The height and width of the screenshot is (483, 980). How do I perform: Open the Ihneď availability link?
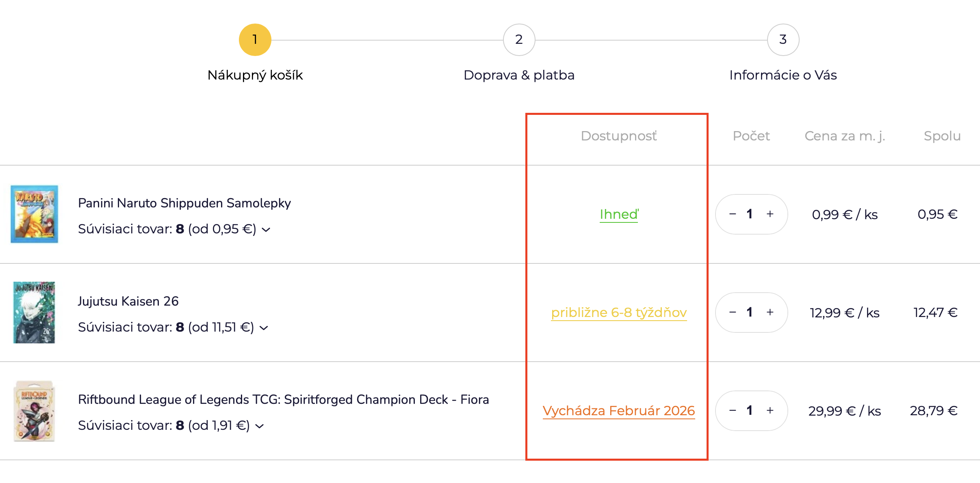coord(619,214)
